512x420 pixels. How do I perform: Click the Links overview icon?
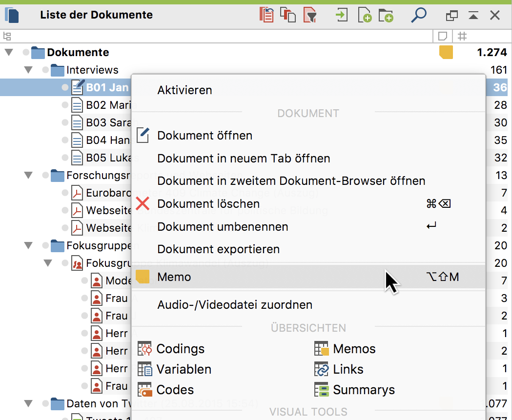click(321, 369)
